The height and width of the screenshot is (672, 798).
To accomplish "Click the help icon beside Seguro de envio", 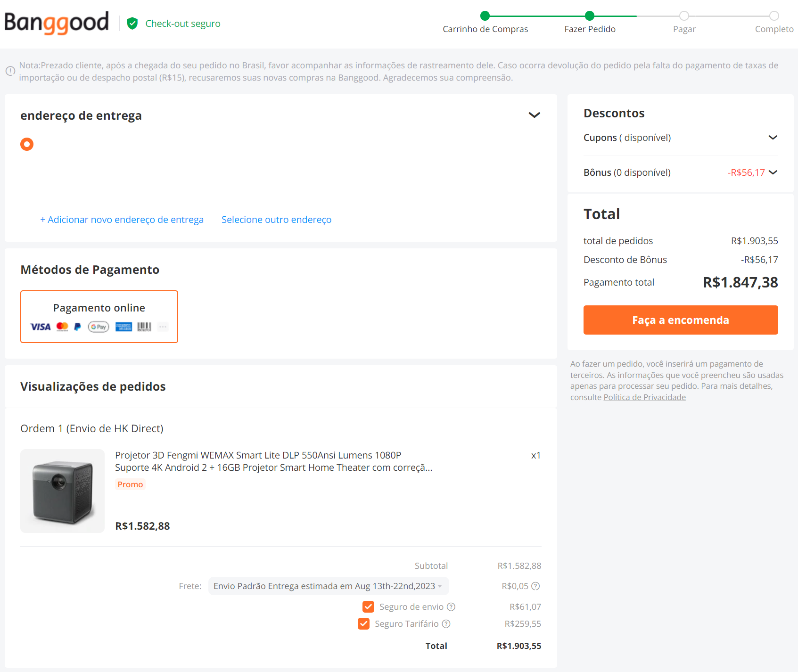I will (x=451, y=606).
